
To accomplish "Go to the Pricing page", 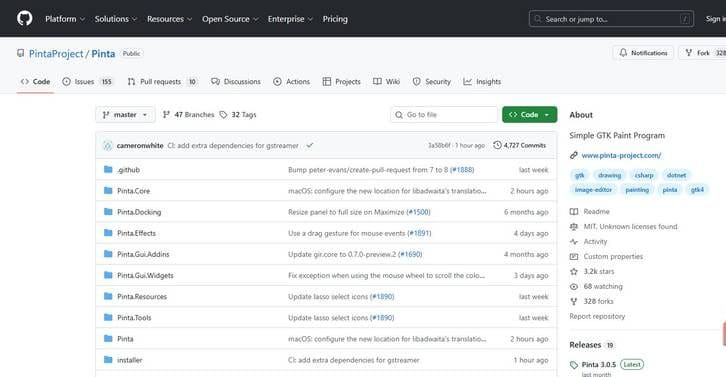I will tap(335, 19).
